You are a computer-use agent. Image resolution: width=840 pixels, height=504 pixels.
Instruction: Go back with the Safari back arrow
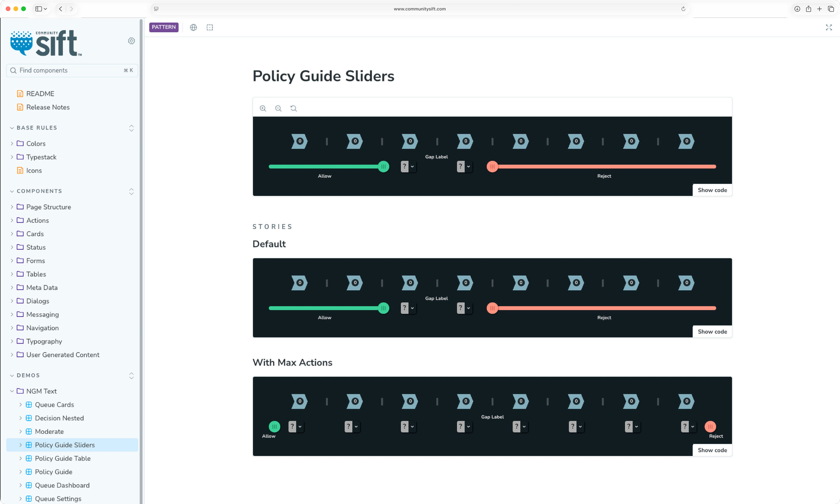coord(60,9)
